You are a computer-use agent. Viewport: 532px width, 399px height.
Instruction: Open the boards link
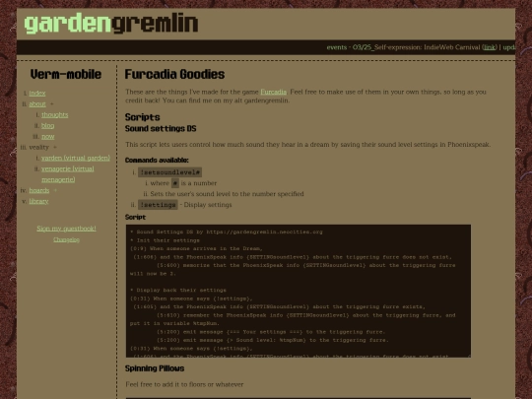pos(39,190)
